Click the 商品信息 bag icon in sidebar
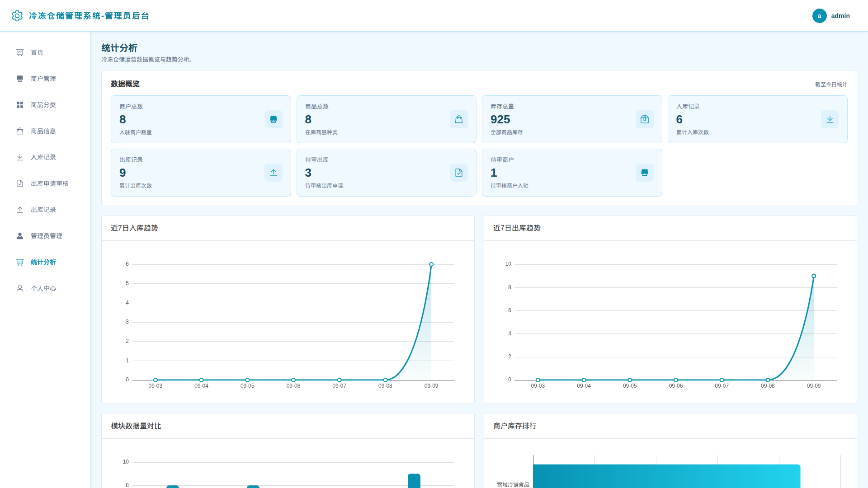 tap(20, 131)
